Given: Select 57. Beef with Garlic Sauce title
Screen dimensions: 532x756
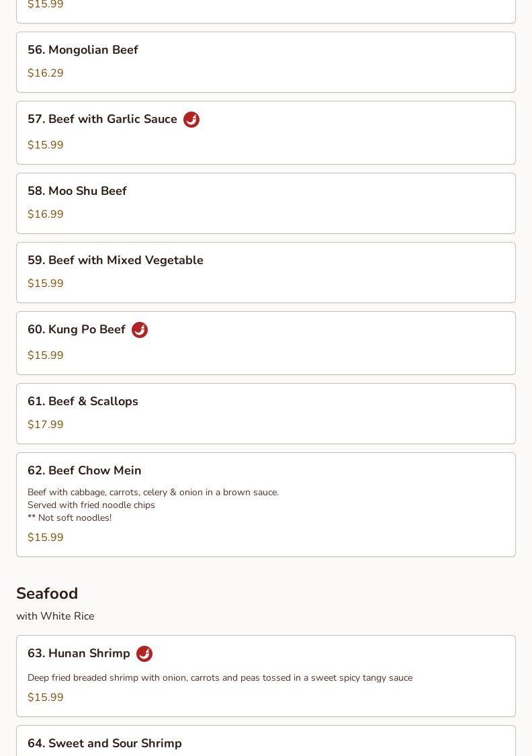Looking at the screenshot, I should 102,119.
